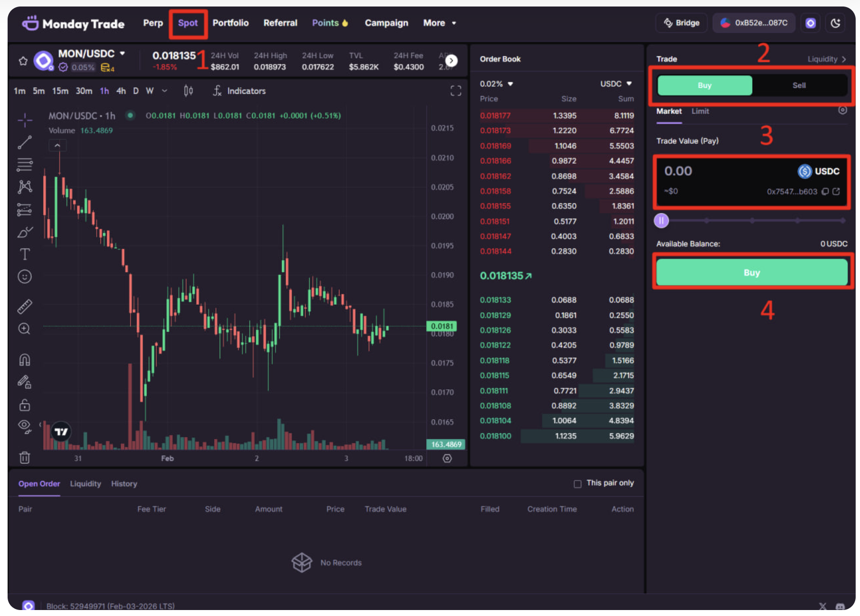Remove drawings with trash icon
The height and width of the screenshot is (616, 860).
(x=25, y=458)
